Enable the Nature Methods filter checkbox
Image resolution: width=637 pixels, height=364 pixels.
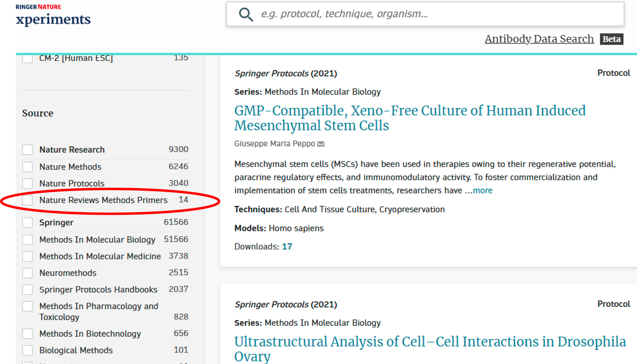pyautogui.click(x=28, y=167)
